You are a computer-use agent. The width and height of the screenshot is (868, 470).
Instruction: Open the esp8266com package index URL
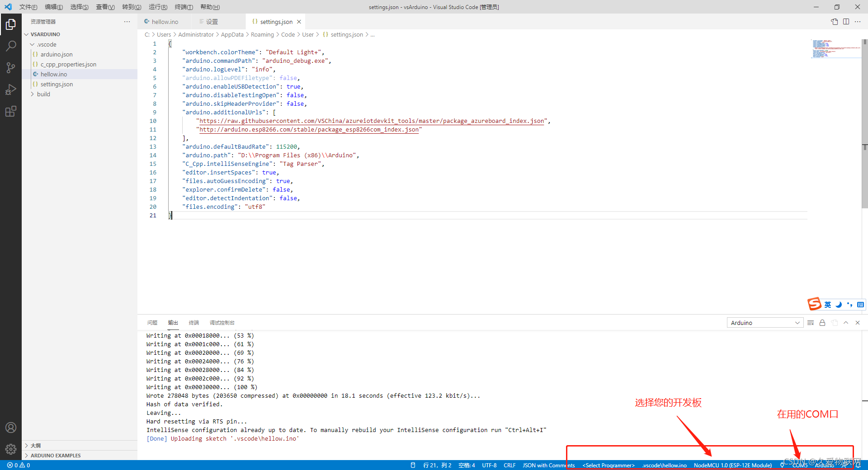[309, 130]
